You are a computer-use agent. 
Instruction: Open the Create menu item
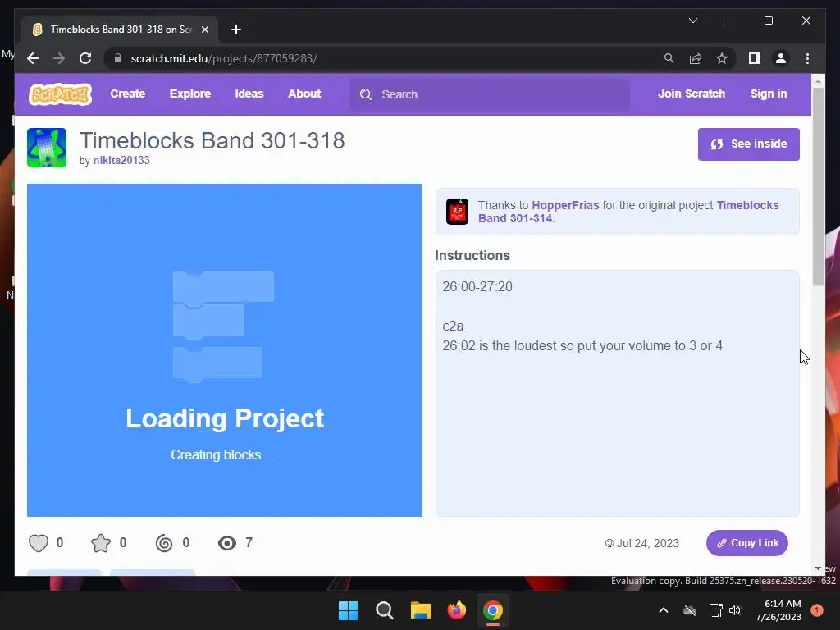tap(127, 94)
